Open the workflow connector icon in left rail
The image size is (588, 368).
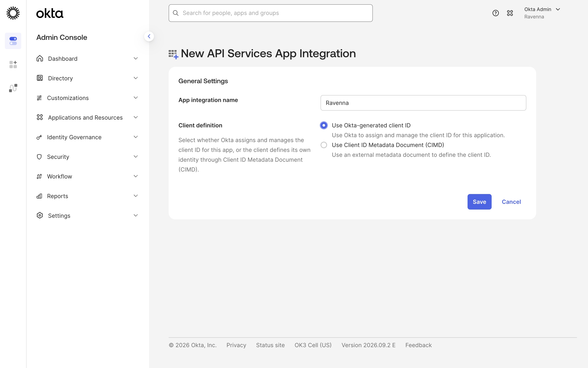click(13, 88)
